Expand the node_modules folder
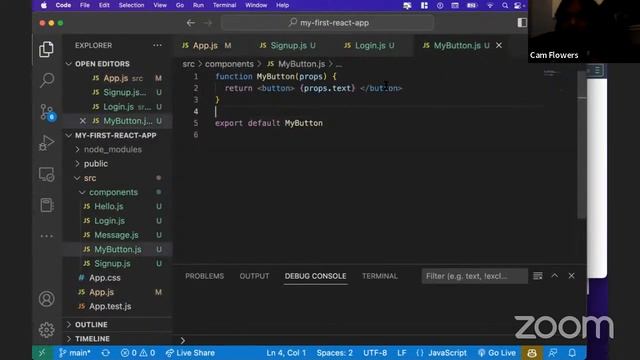Viewport: 640px width, 360px height. coord(77,149)
